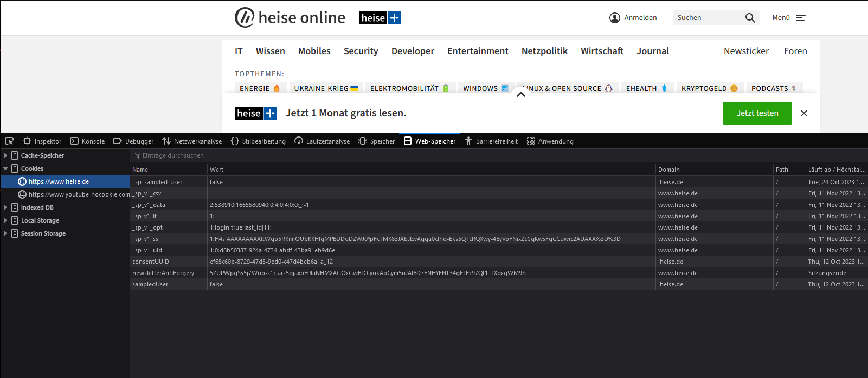Image resolution: width=868 pixels, height=378 pixels.
Task: Select the Web-Speicher tab
Action: pyautogui.click(x=429, y=141)
